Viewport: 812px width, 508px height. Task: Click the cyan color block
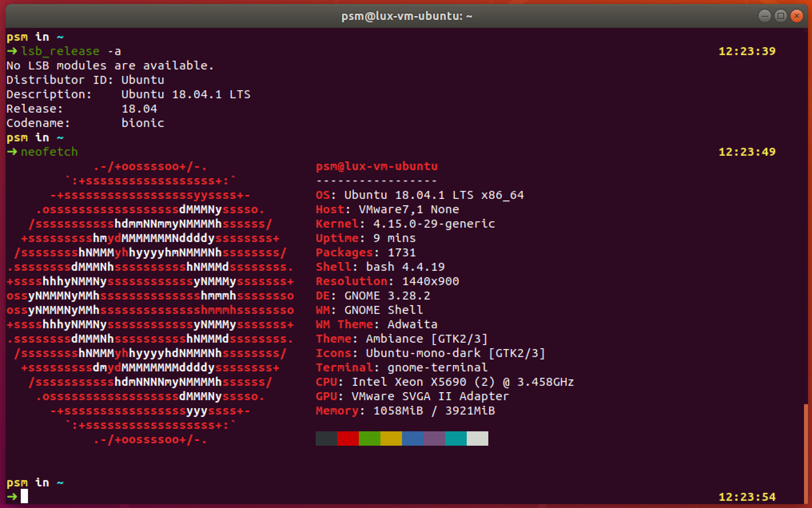coord(456,439)
